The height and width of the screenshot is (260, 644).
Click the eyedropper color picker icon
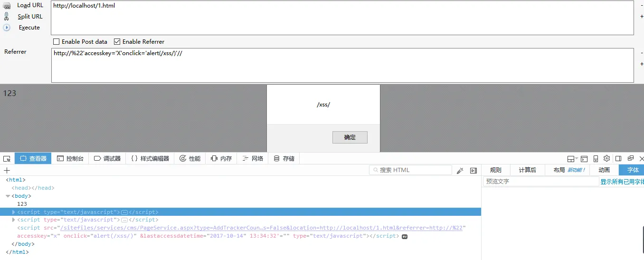(x=460, y=171)
